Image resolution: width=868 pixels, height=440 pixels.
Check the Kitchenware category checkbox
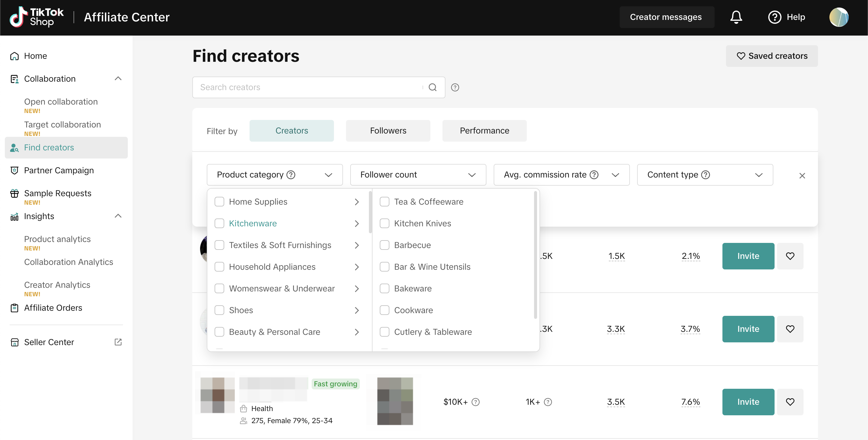tap(219, 223)
